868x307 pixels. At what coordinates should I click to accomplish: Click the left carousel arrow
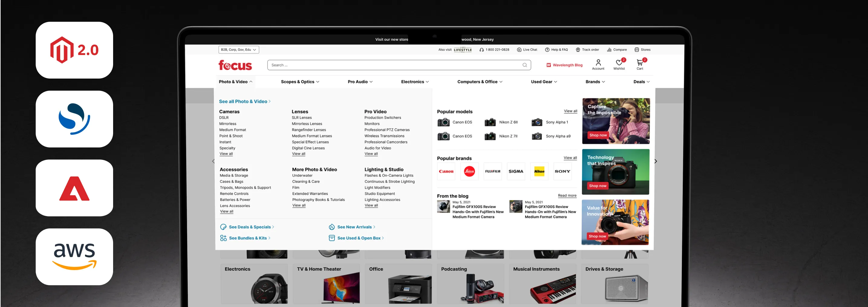213,161
